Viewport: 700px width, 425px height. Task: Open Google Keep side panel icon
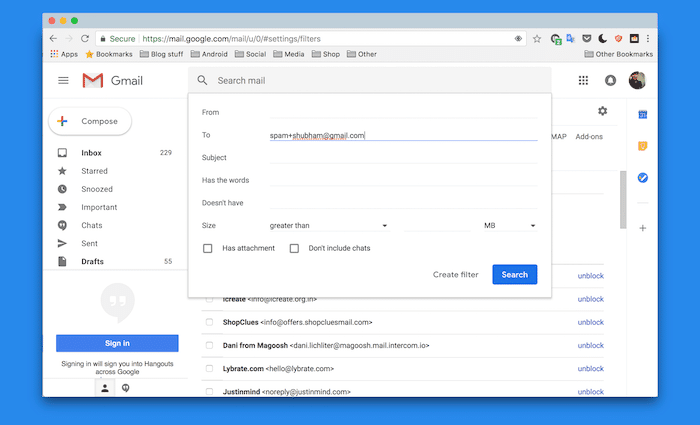pyautogui.click(x=642, y=146)
